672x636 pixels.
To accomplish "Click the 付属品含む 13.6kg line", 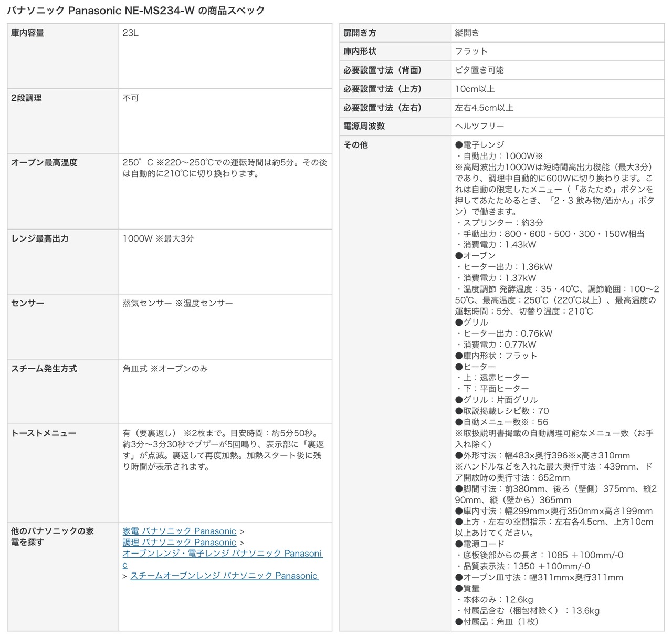I will tap(527, 611).
